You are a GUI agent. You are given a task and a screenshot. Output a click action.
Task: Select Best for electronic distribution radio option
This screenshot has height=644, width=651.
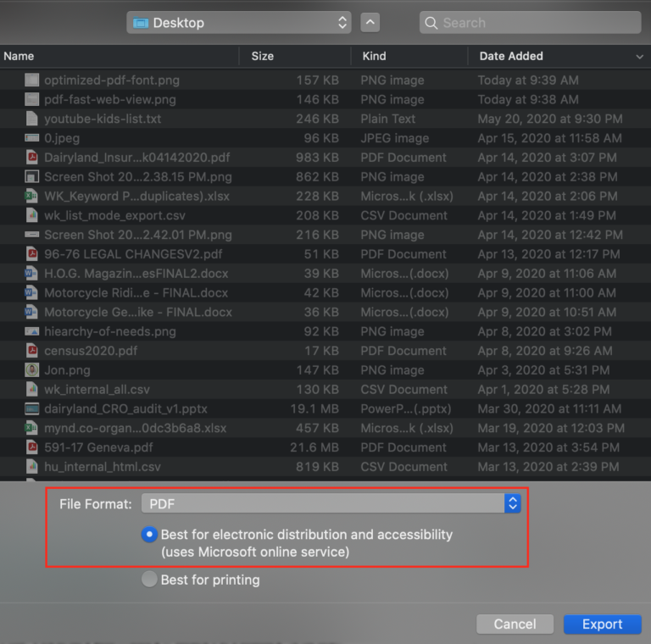(x=150, y=535)
